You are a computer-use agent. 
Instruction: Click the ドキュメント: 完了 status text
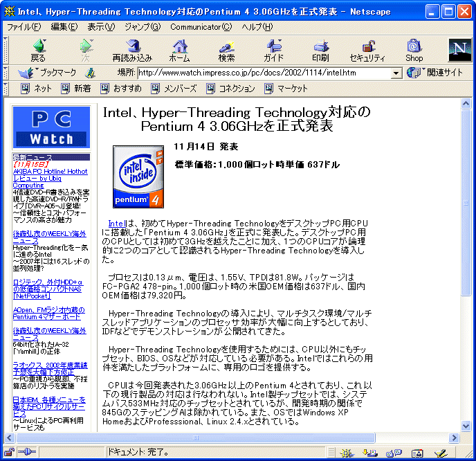click(138, 452)
